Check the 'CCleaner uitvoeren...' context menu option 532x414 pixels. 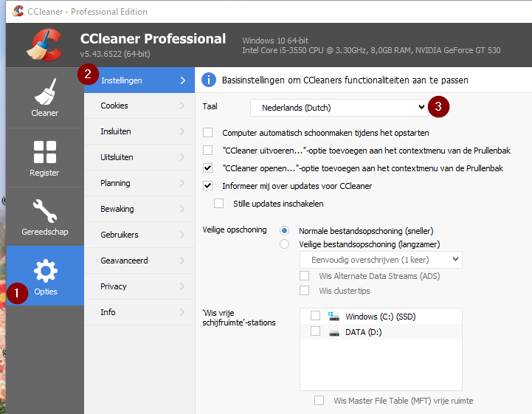click(207, 150)
